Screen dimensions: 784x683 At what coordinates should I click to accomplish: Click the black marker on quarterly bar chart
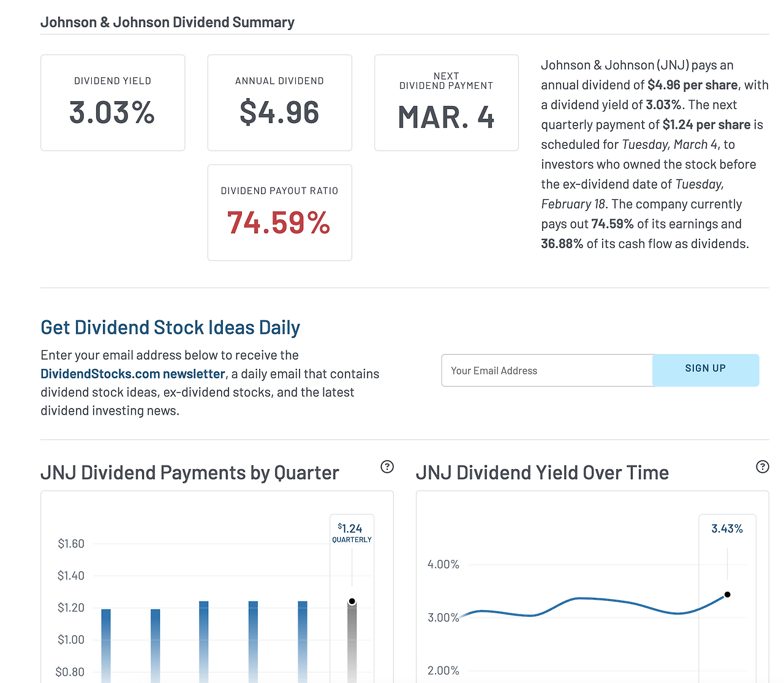(352, 602)
